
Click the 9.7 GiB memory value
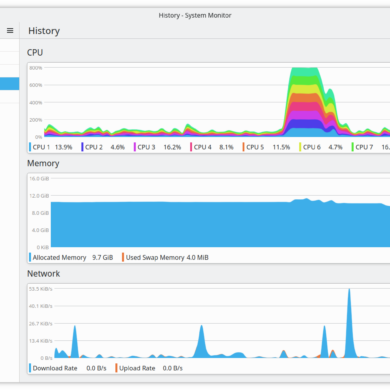(103, 257)
